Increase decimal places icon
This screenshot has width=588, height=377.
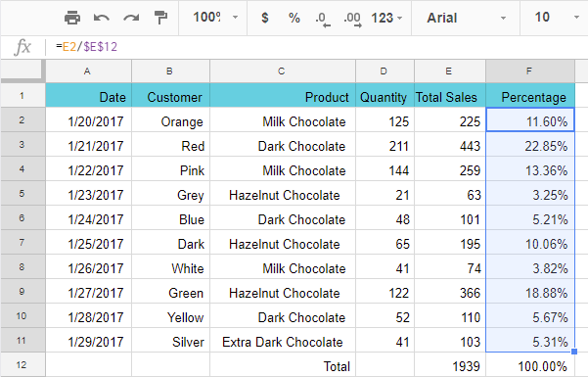point(352,19)
